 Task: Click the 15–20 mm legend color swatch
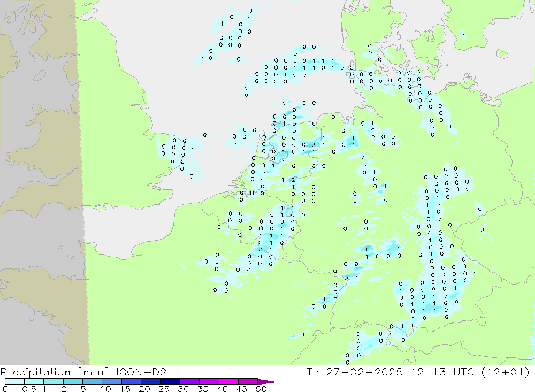point(131,381)
